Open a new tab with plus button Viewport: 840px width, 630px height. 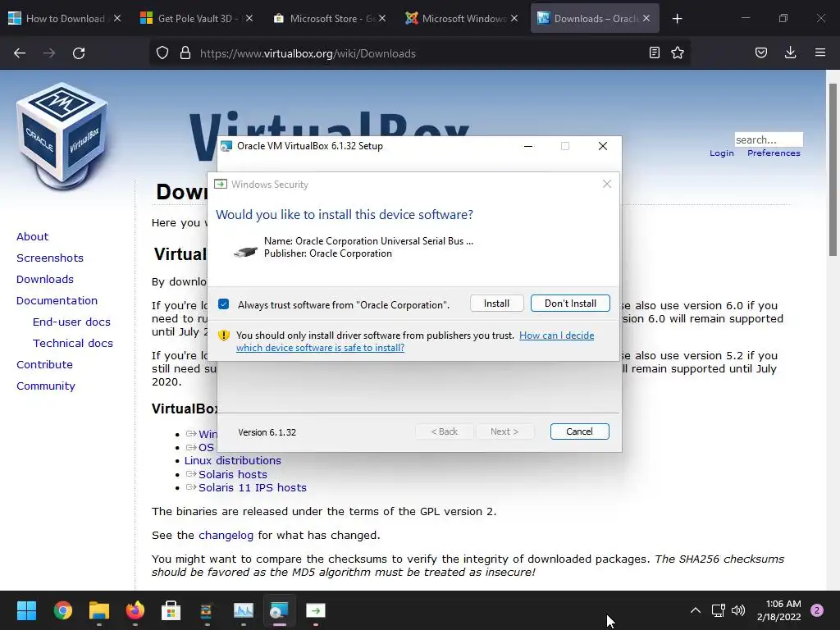pos(677,19)
